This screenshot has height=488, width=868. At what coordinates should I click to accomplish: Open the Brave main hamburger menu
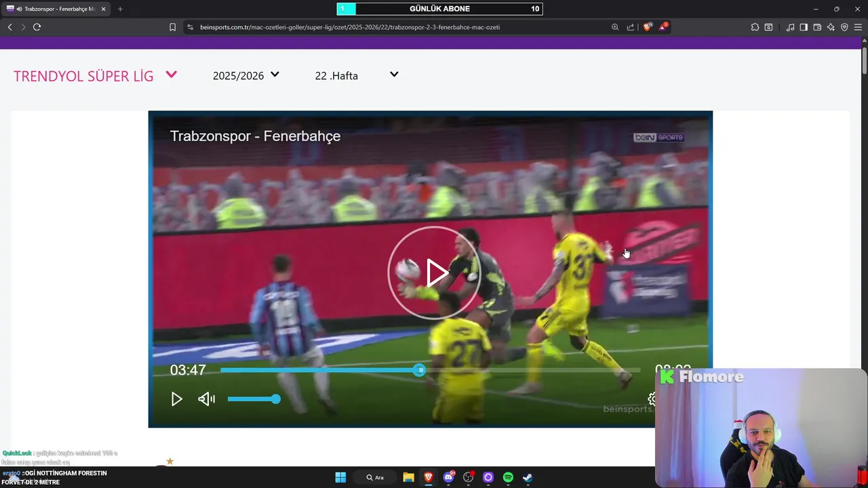pos(858,27)
